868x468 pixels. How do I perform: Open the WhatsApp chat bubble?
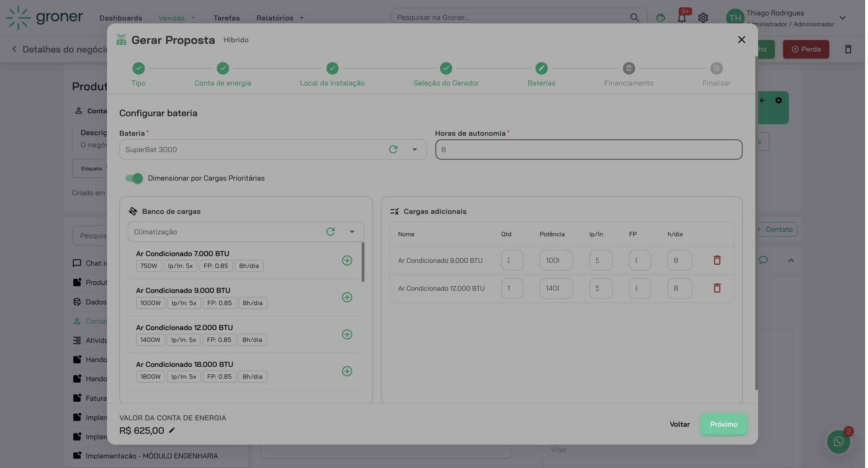tap(839, 441)
